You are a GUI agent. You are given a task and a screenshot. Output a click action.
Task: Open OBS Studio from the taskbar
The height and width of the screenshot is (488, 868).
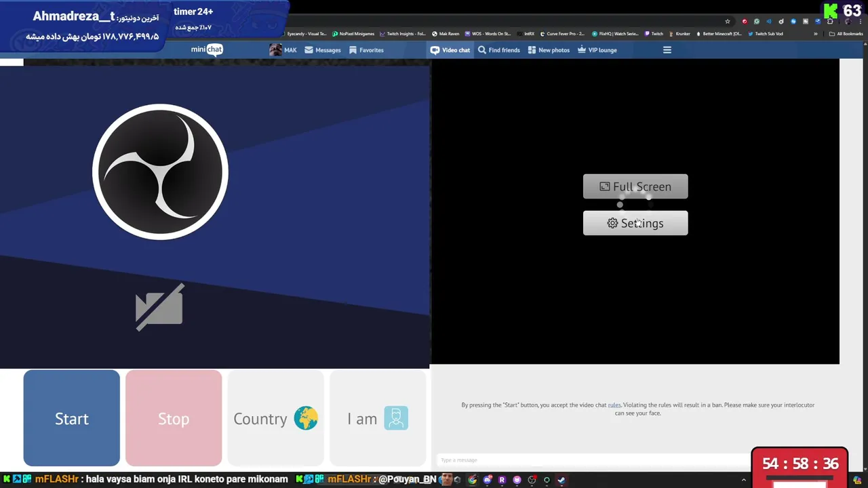532,480
